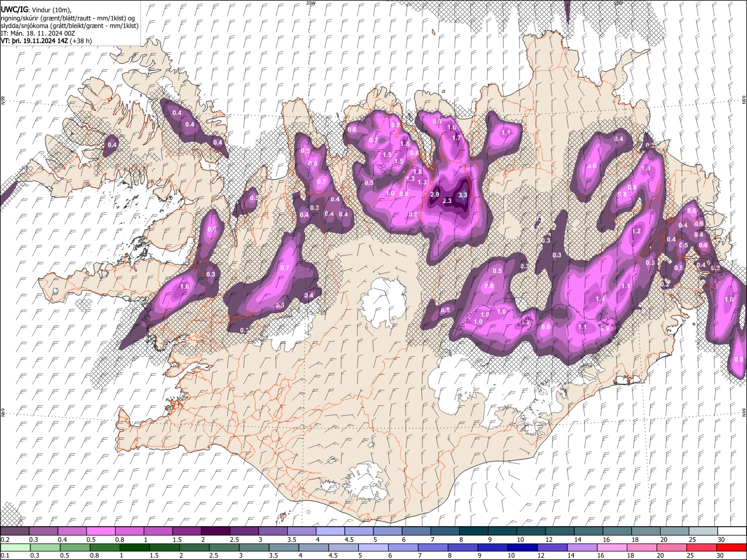
Task: Click the 'slydda/snjókoma' legend description line
Action: pyautogui.click(x=69, y=26)
